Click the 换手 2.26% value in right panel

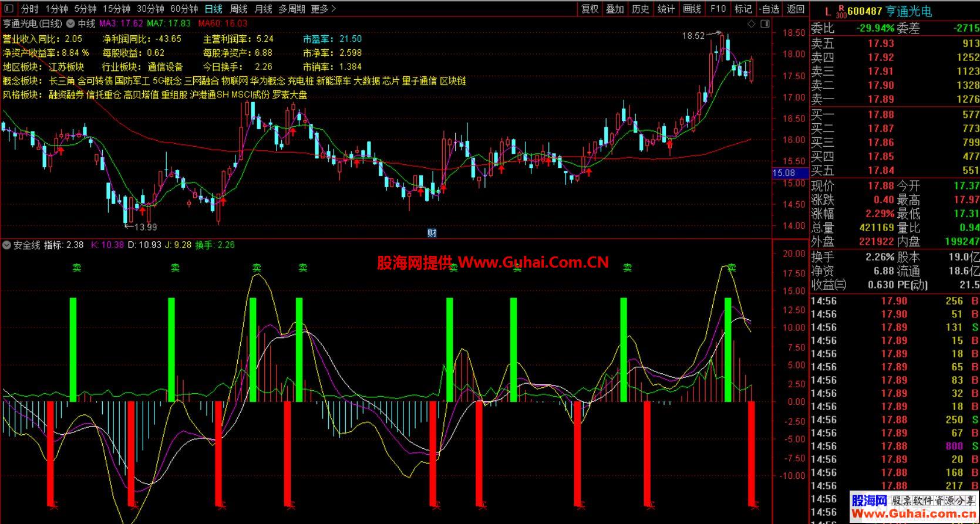(880, 257)
